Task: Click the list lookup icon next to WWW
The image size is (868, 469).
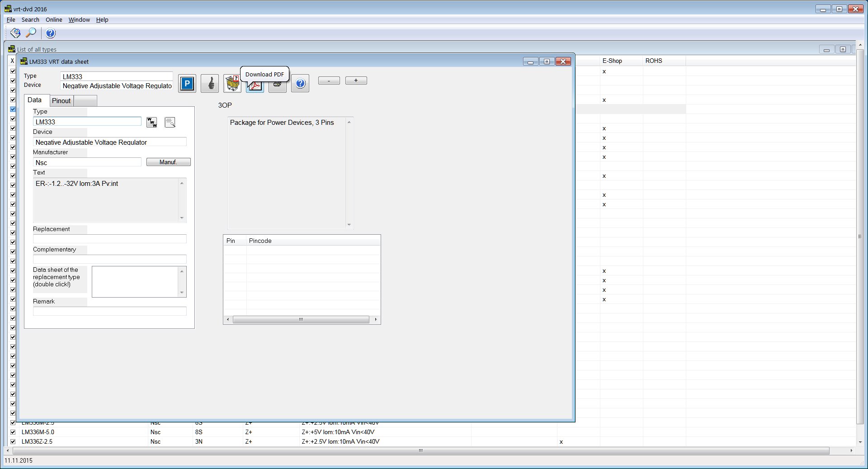Action: click(x=170, y=122)
